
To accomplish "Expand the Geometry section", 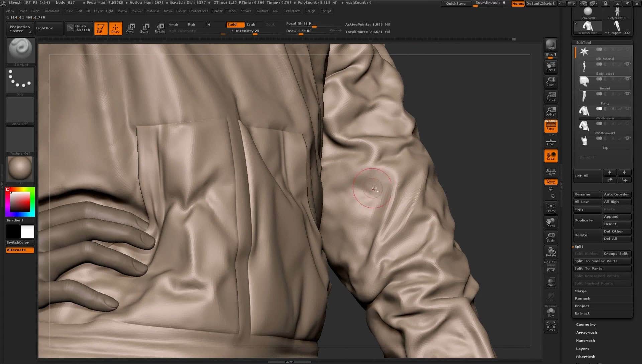I will pos(585,325).
